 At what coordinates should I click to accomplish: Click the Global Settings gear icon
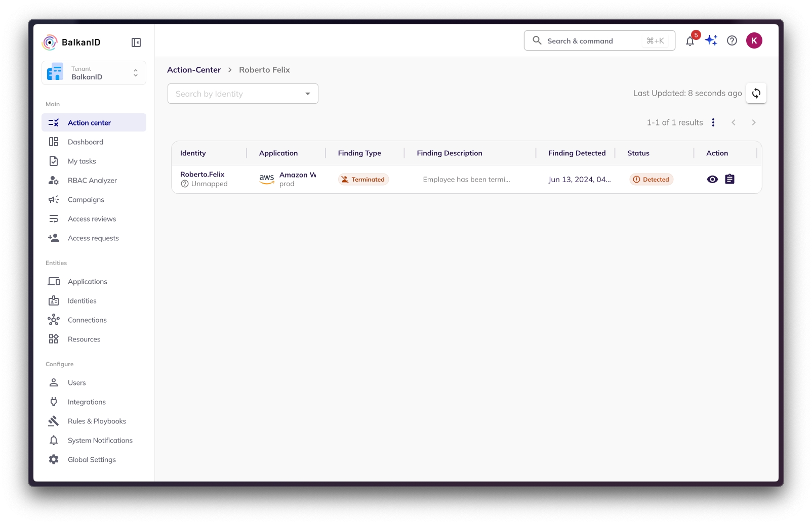54,459
